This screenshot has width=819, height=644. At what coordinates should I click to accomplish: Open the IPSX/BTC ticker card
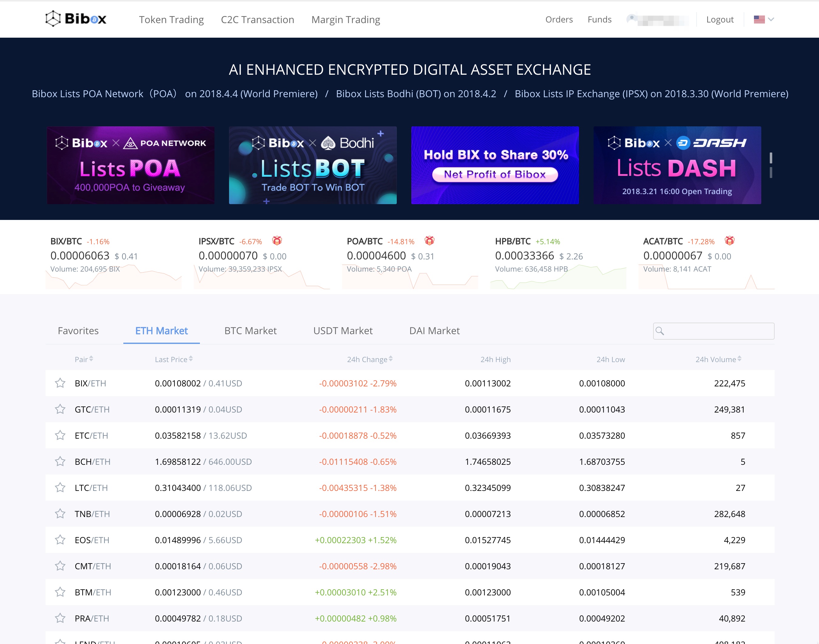pyautogui.click(x=262, y=262)
